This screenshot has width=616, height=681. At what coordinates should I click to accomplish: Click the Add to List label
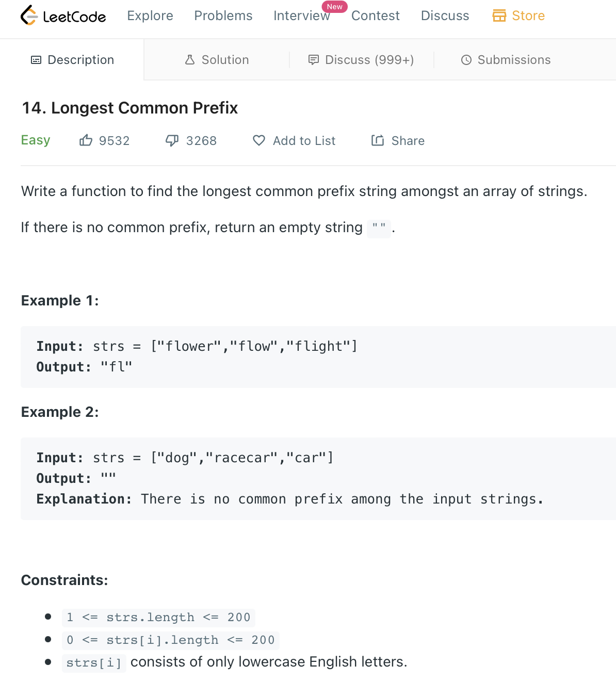304,141
